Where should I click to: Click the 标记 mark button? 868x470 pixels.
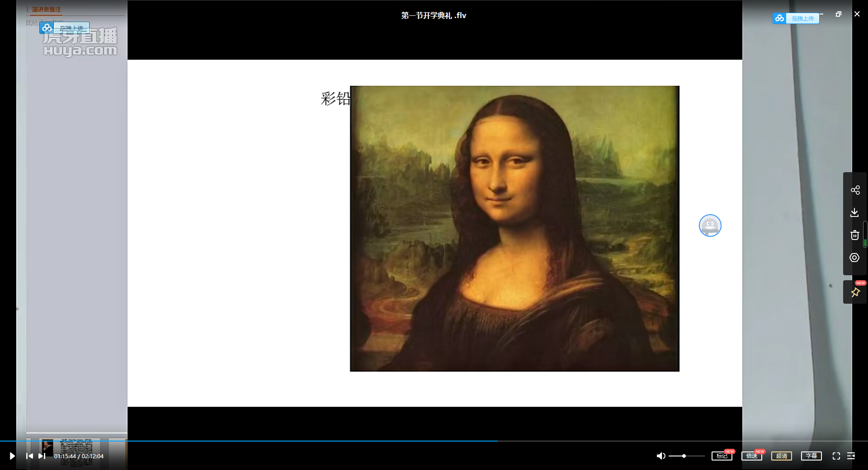coord(722,456)
